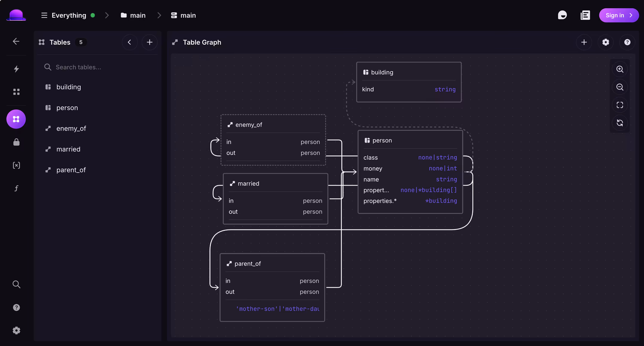The height and width of the screenshot is (346, 644).
Task: Open the Authentication lock icon
Action: point(16,142)
